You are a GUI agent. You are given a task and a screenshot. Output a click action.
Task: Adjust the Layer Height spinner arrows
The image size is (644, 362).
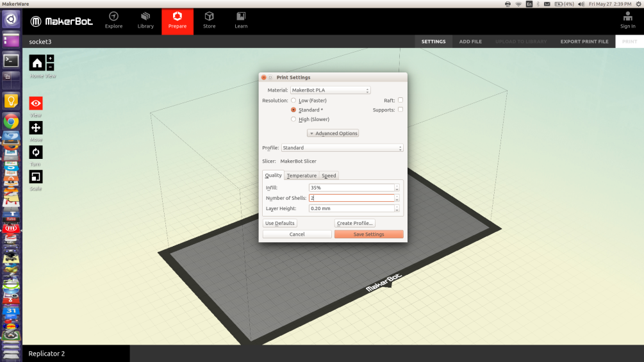(x=397, y=208)
